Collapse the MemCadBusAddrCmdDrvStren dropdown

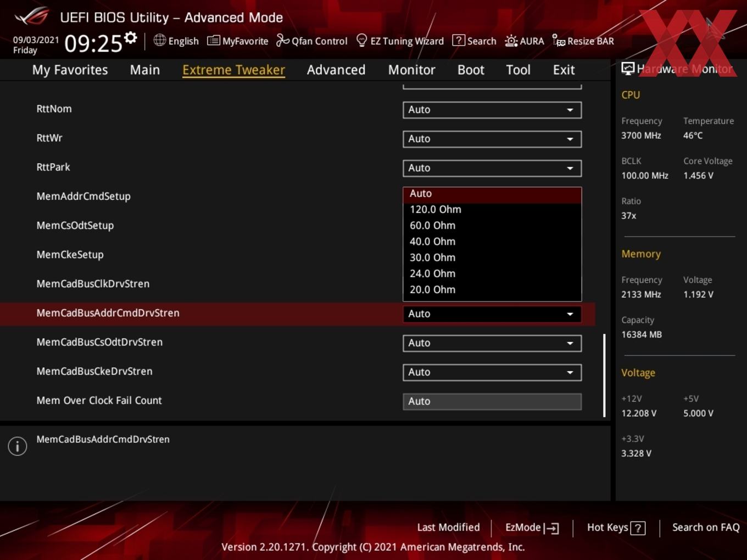[492, 314]
